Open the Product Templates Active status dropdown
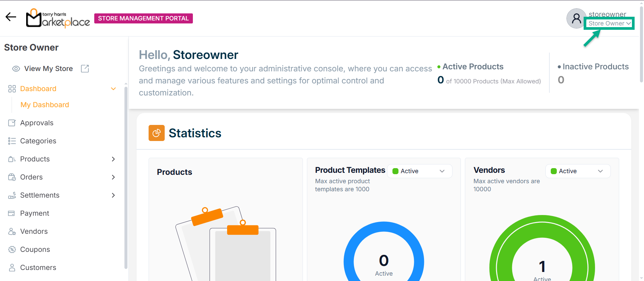This screenshot has height=281, width=644. (x=419, y=171)
